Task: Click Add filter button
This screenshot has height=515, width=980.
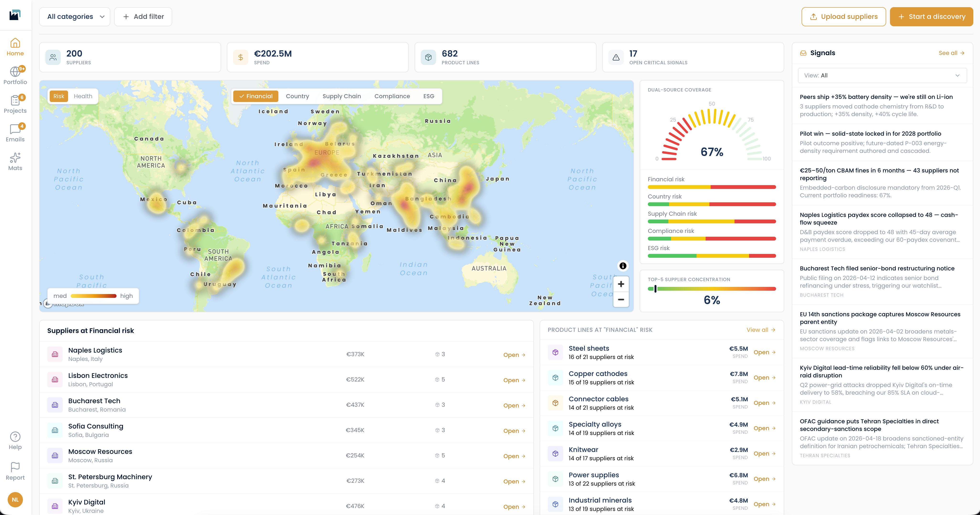Action: 143,17
